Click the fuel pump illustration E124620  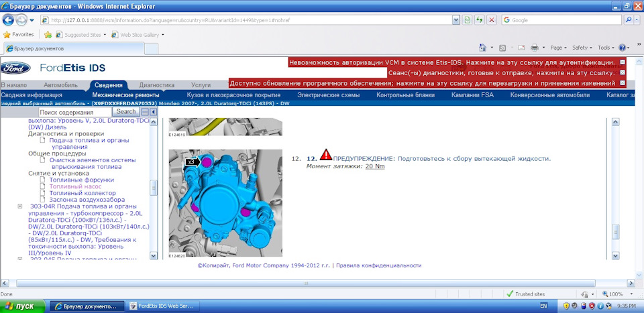tap(225, 202)
